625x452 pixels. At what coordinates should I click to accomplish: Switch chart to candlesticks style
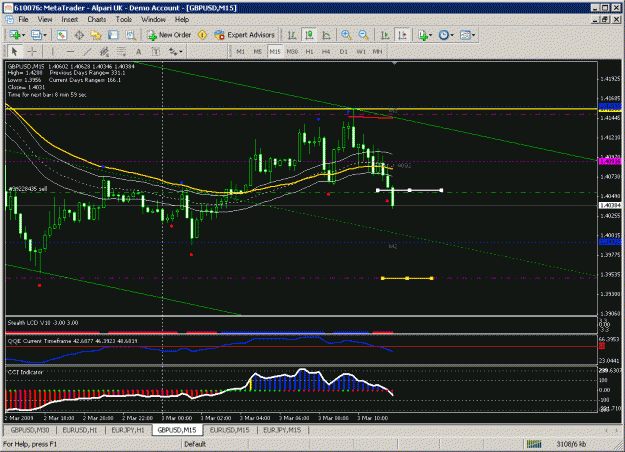coord(309,35)
